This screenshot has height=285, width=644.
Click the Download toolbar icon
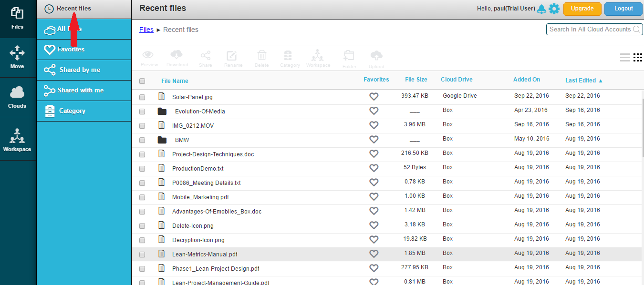[x=177, y=59]
